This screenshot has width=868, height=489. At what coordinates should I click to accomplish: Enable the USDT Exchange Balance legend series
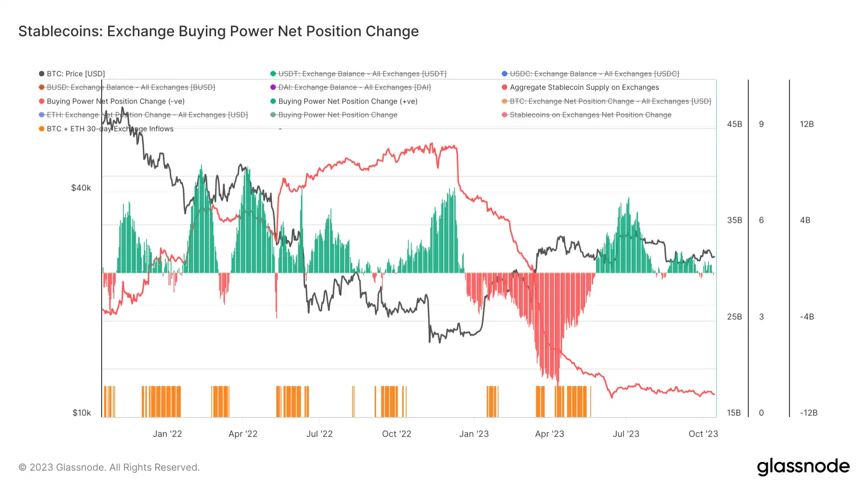(362, 74)
